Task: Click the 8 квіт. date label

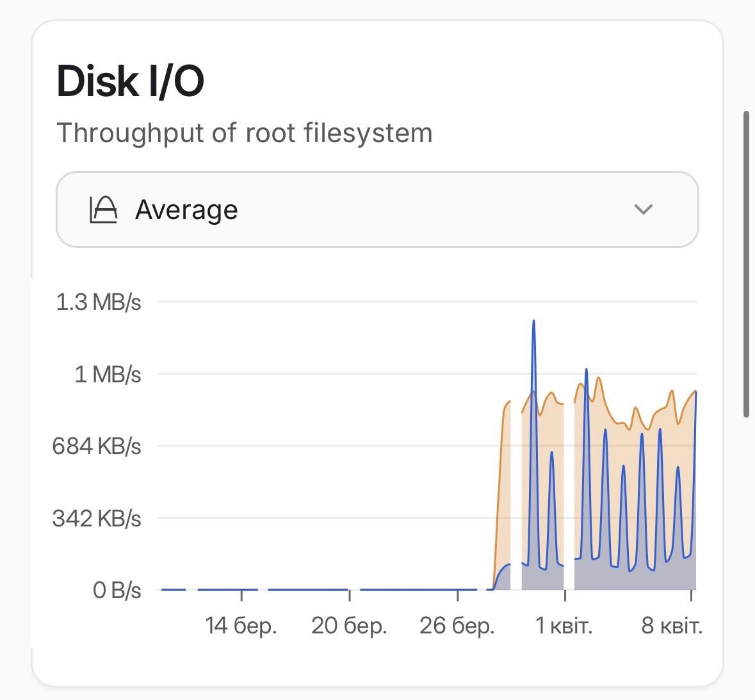Action: coord(672,626)
